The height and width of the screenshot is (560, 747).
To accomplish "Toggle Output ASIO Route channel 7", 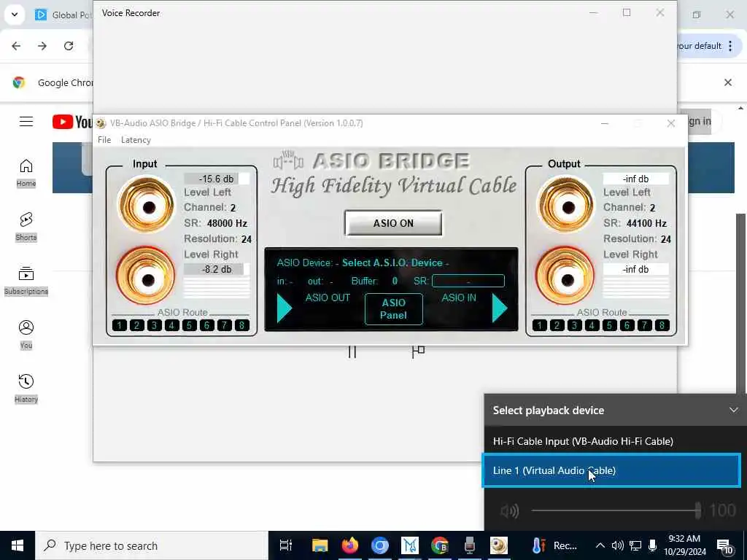I will point(645,325).
